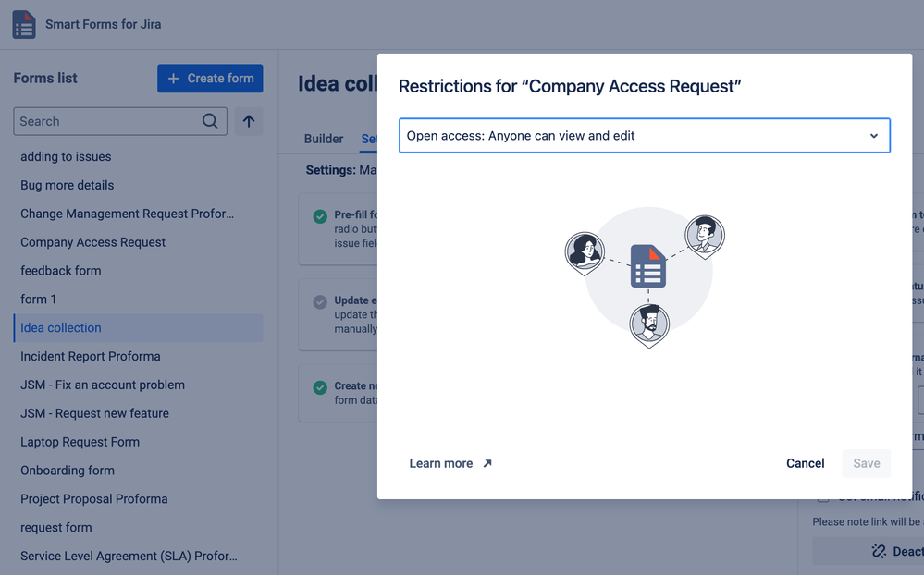Click Cancel in the Restrictions dialog

[805, 464]
